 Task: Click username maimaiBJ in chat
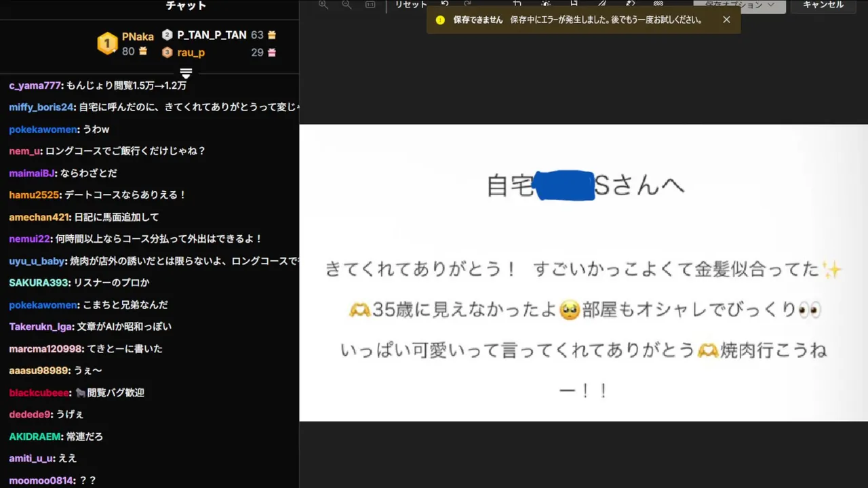pyautogui.click(x=32, y=173)
